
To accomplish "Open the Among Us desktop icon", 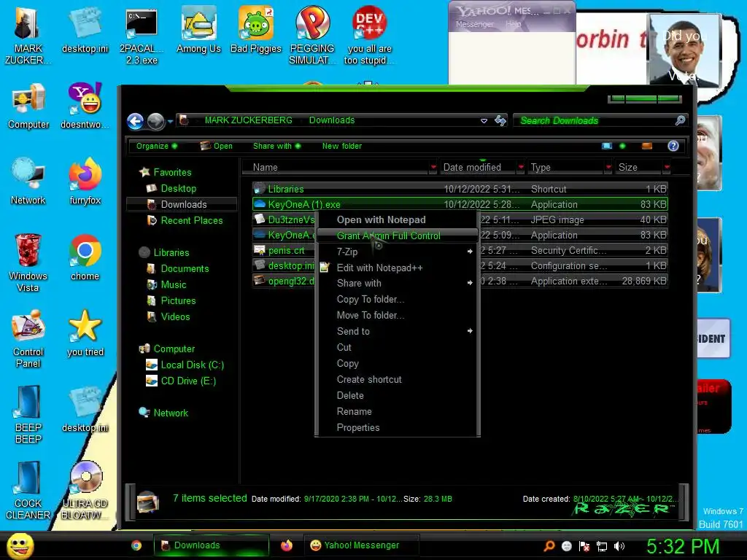I will coord(198,29).
